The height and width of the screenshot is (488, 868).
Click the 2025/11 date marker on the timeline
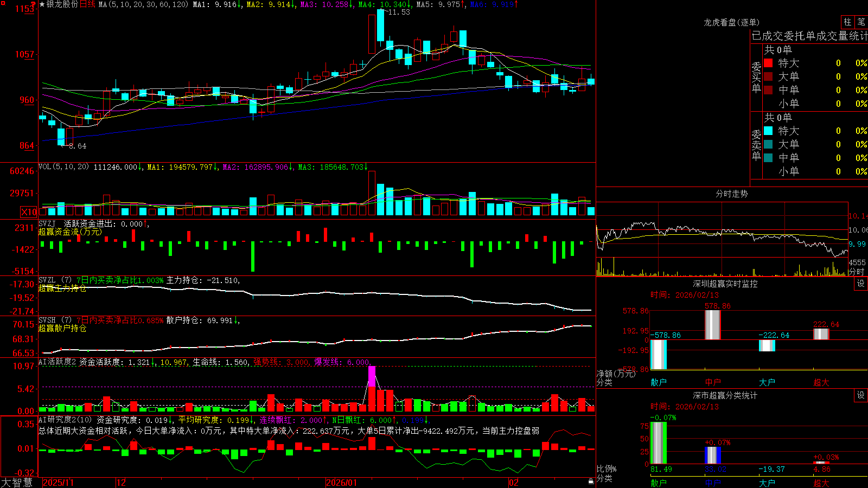(58, 483)
